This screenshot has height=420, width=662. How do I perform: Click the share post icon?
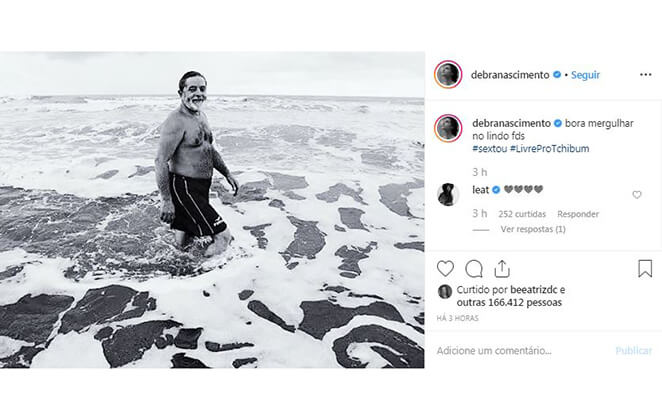point(502,268)
